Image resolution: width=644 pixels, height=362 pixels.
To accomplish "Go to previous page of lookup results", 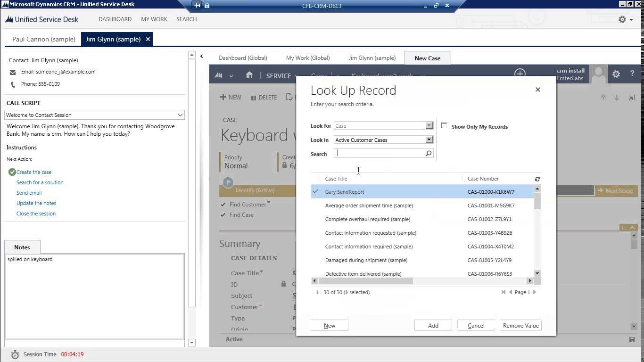I will click(511, 292).
